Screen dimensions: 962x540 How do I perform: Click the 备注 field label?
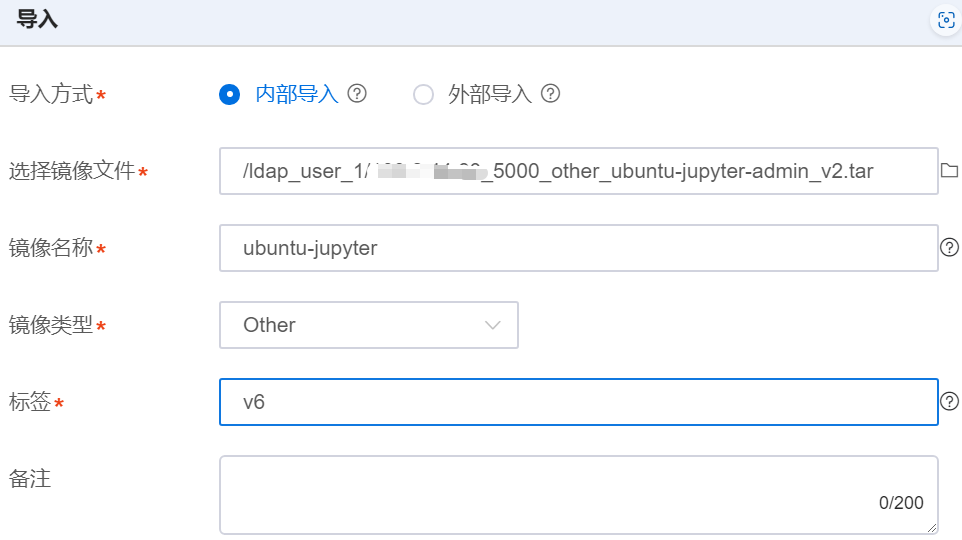[30, 479]
